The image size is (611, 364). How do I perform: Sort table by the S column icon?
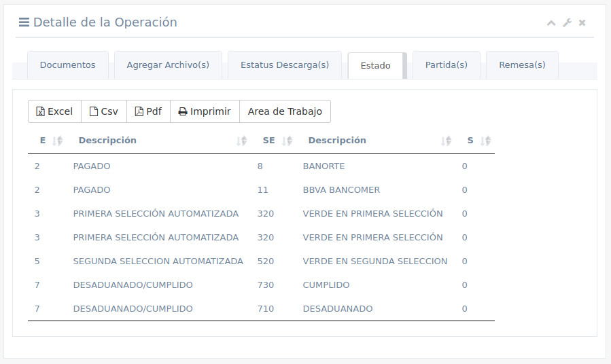485,141
